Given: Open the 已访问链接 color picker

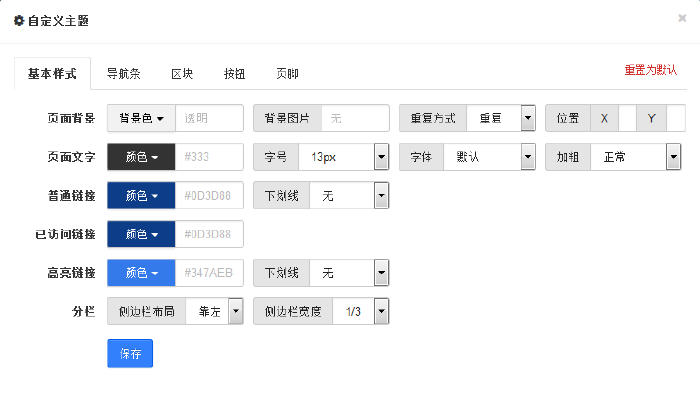Looking at the screenshot, I should tap(141, 235).
